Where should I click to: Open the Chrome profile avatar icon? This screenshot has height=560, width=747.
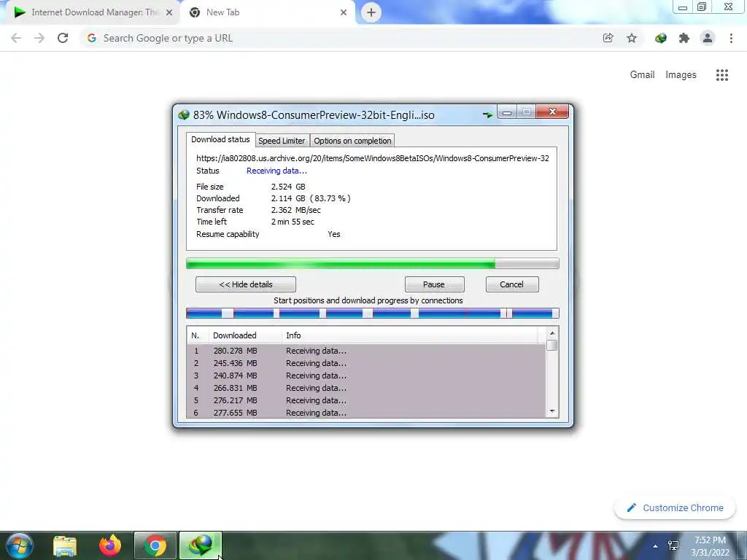[x=708, y=38]
